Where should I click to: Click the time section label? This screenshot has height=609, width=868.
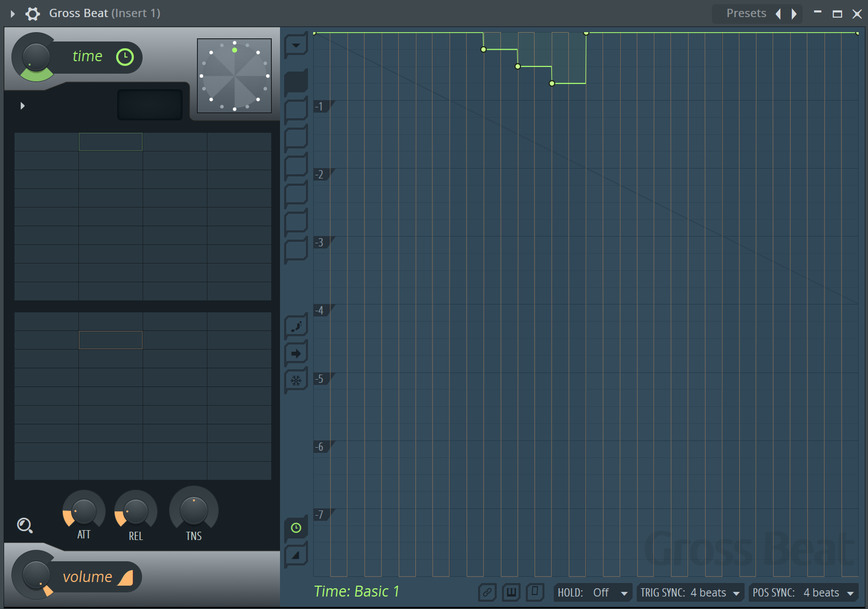coord(87,56)
